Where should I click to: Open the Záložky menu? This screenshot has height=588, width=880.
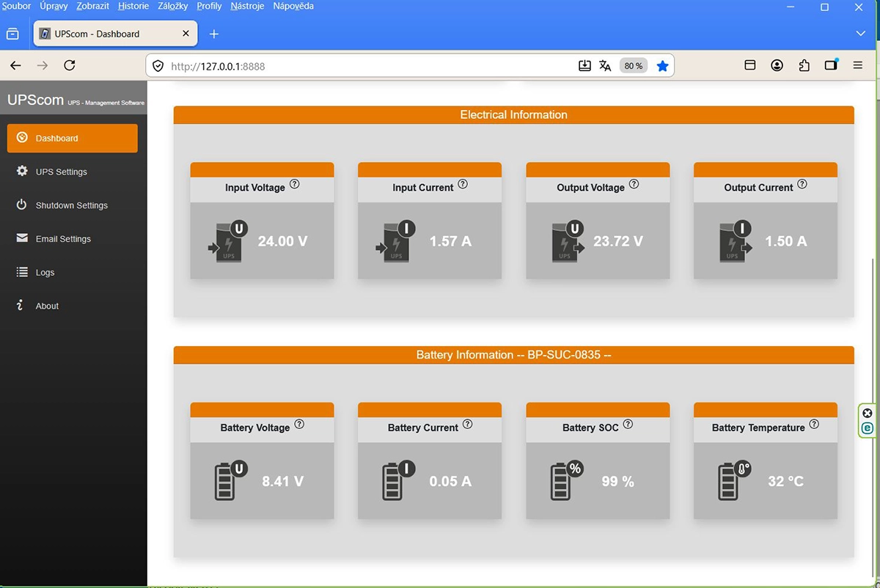(x=173, y=6)
